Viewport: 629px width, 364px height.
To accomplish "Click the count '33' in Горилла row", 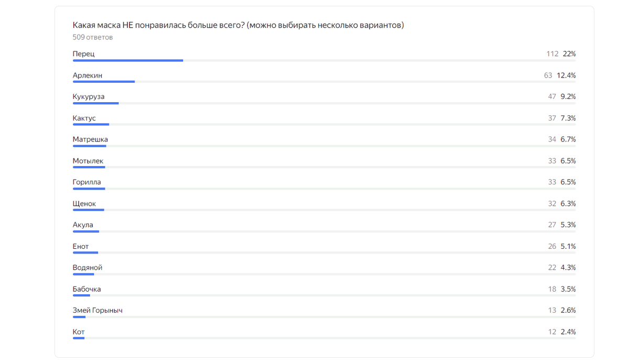I will tap(552, 182).
